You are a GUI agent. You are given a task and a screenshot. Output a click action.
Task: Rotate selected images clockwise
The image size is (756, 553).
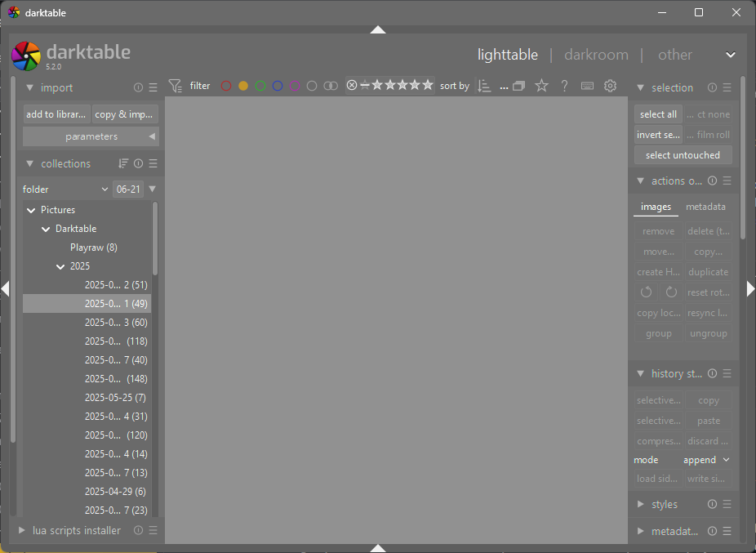(671, 292)
